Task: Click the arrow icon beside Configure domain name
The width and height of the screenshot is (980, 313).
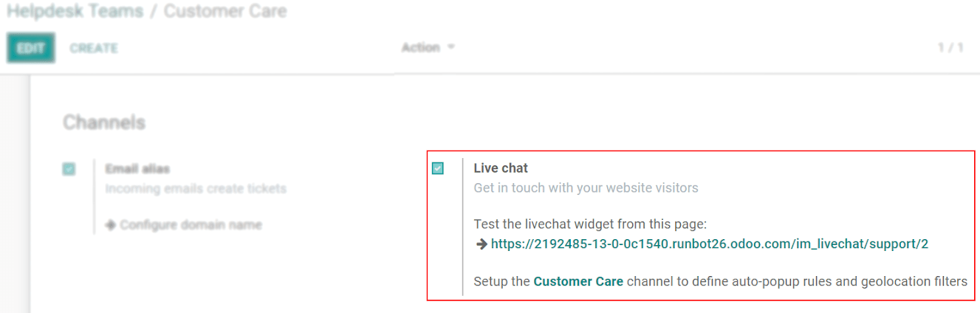Action: [111, 224]
